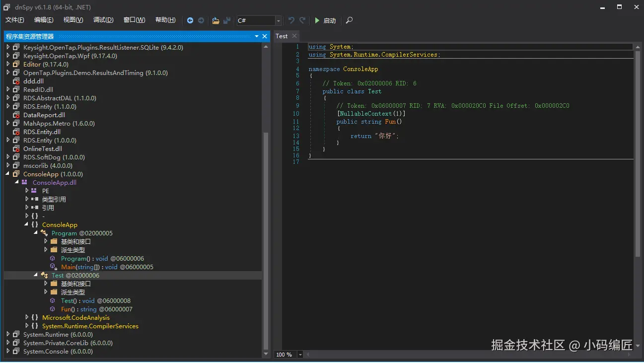Screen dimensions: 644x363
Task: Collapse the ConsoleApp (1.0.0.0) assembly node
Action: point(8,174)
